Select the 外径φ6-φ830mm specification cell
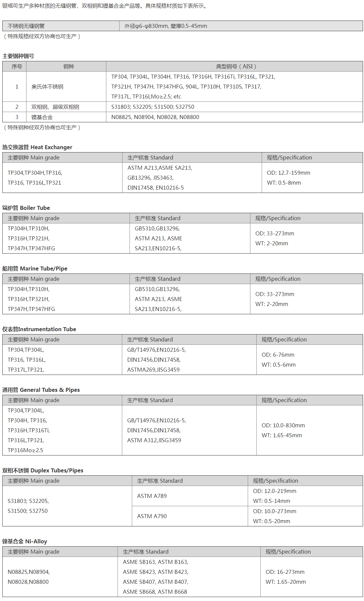The image size is (364, 601). tap(241, 26)
